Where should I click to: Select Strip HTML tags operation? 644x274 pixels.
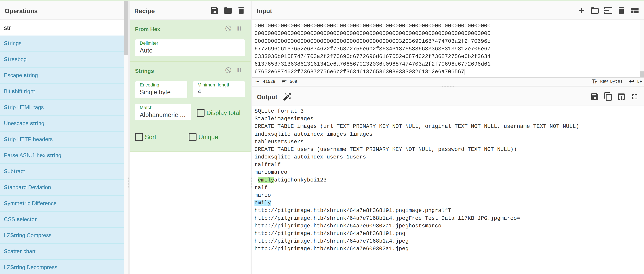point(62,107)
